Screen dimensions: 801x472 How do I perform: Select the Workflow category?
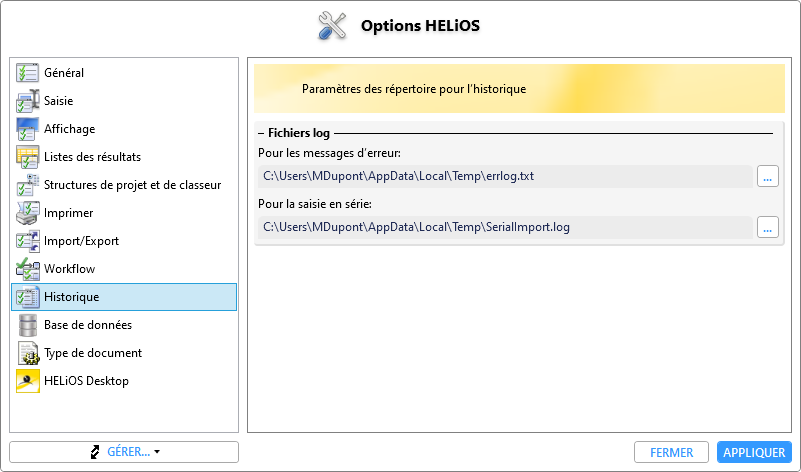[x=124, y=269]
